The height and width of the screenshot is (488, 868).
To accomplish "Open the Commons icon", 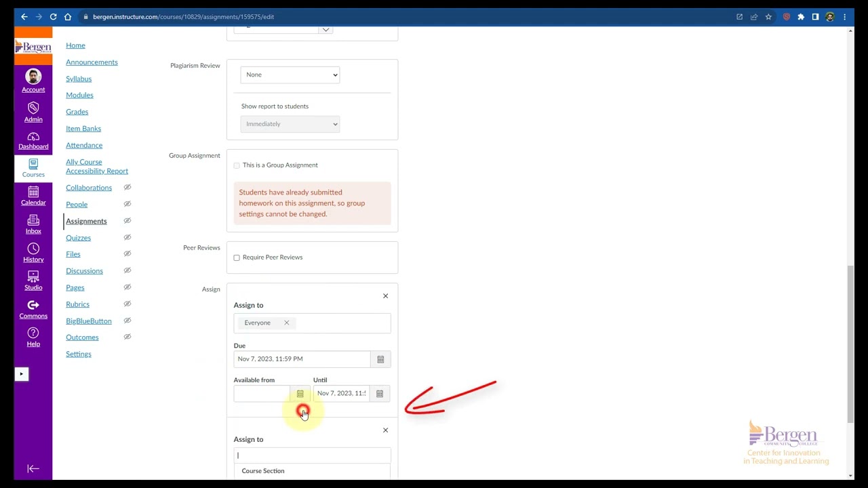I will tap(33, 309).
